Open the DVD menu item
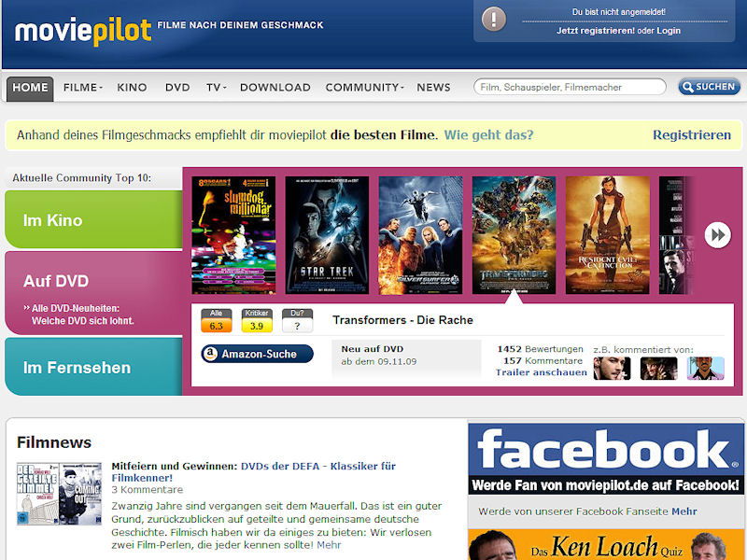The height and width of the screenshot is (560, 747). [x=177, y=88]
